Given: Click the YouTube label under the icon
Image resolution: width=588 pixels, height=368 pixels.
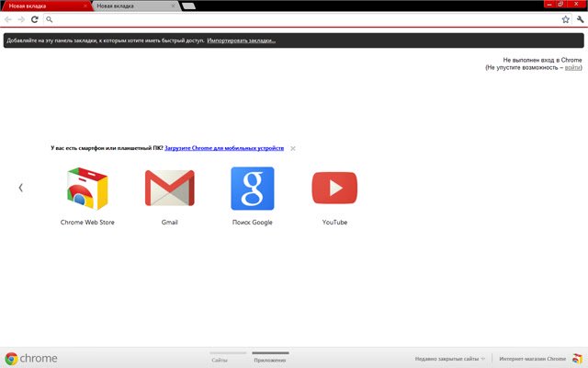Looking at the screenshot, I should 334,223.
